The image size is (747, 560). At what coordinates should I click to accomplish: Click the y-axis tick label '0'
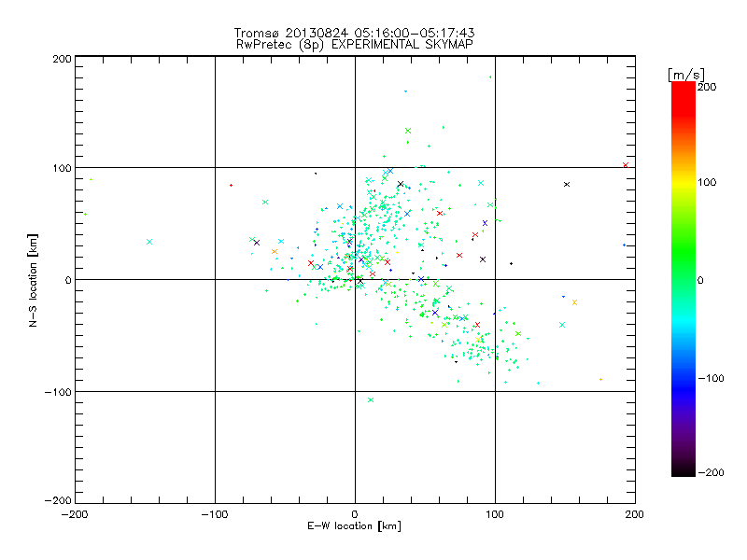(68, 280)
